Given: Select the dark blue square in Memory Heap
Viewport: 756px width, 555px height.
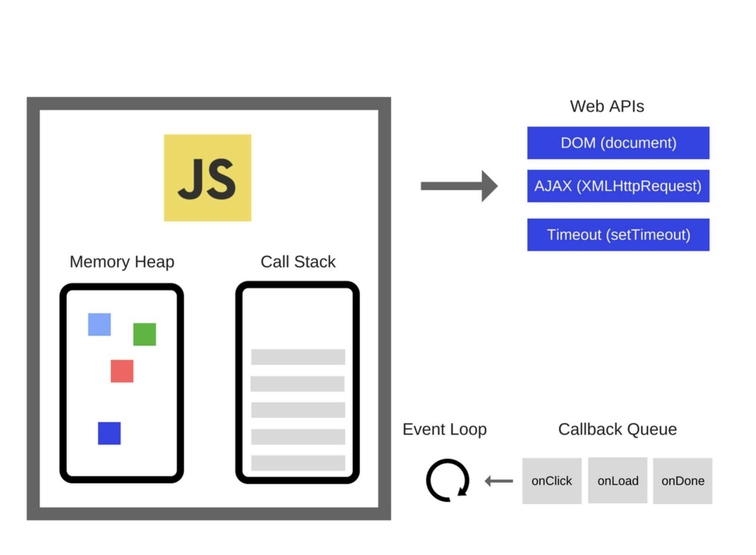Looking at the screenshot, I should pyautogui.click(x=109, y=433).
